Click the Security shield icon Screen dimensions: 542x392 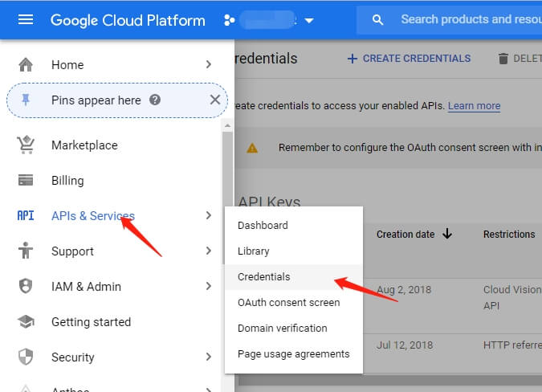pos(26,357)
